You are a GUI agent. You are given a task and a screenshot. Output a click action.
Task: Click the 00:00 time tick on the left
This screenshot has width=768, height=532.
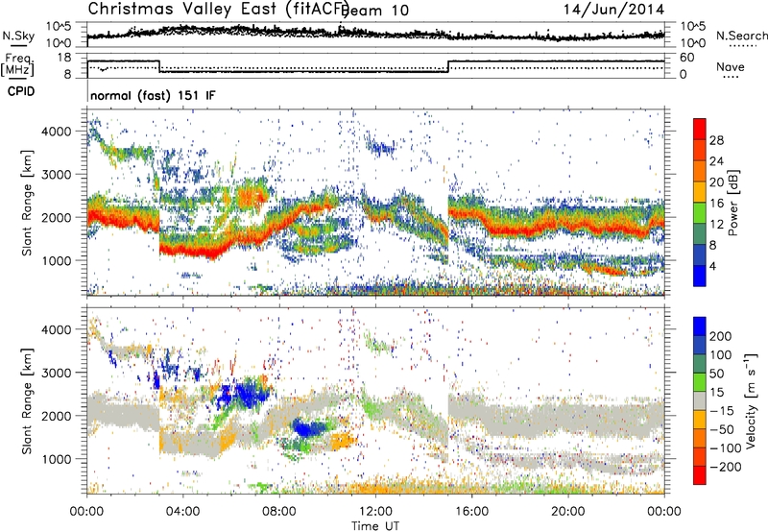click(86, 512)
